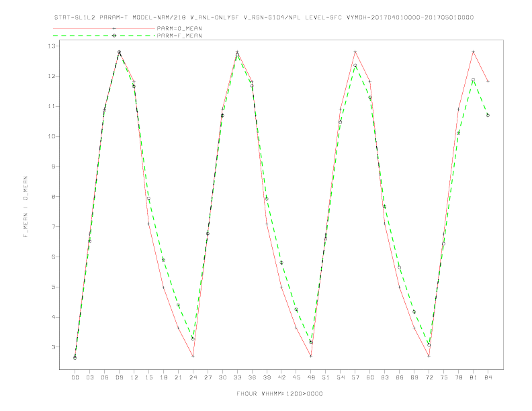Click x-axis forecast hour label 09
532x411 pixels.
pos(119,377)
